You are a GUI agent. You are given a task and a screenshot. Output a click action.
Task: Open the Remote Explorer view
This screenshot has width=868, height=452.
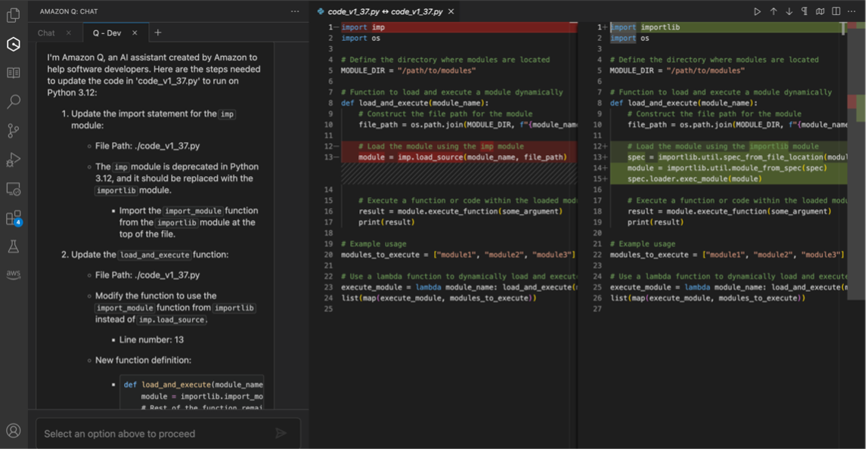tap(13, 189)
